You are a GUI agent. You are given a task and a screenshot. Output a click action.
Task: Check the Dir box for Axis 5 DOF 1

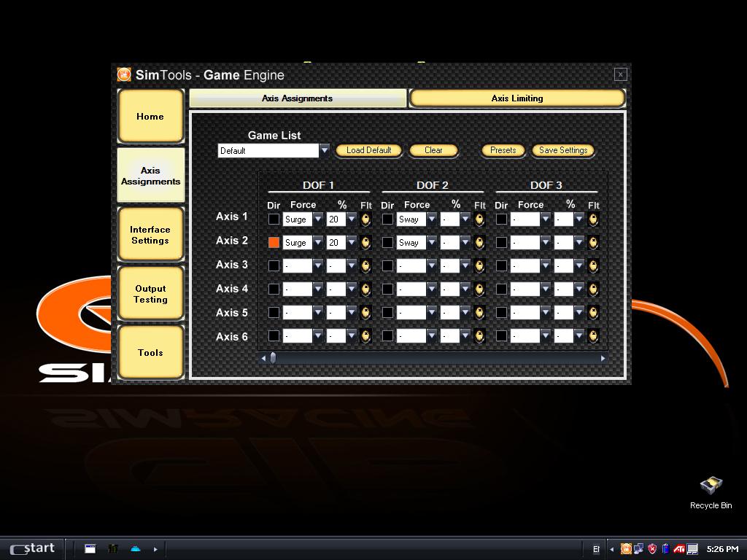click(x=274, y=312)
